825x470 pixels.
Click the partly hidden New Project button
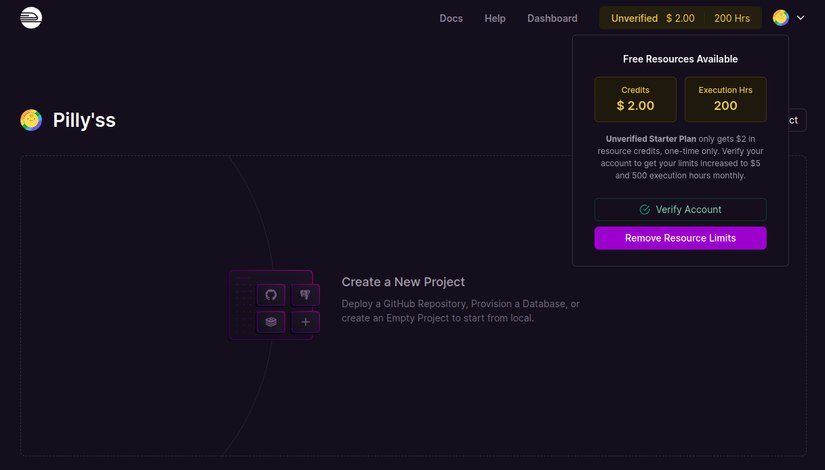point(797,120)
